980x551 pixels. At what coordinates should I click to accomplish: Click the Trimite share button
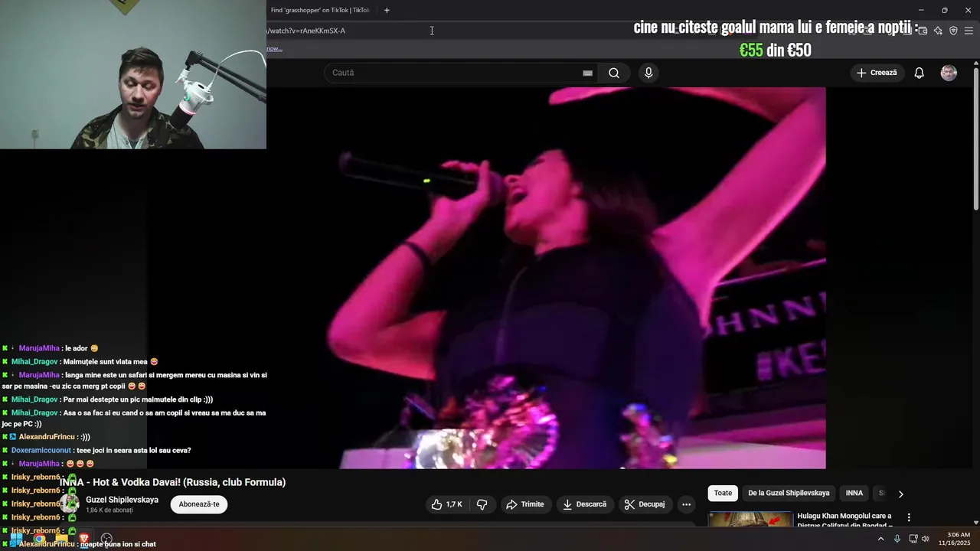click(526, 504)
